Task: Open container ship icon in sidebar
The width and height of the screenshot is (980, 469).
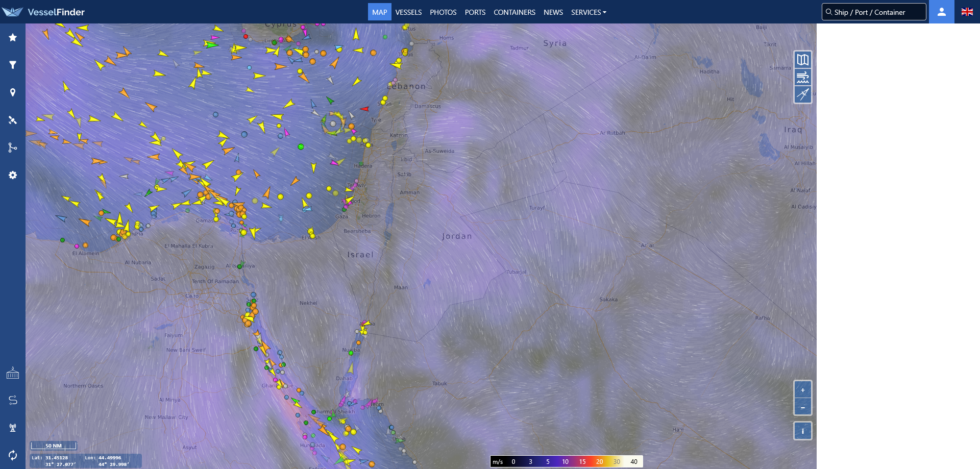Action: (x=13, y=373)
